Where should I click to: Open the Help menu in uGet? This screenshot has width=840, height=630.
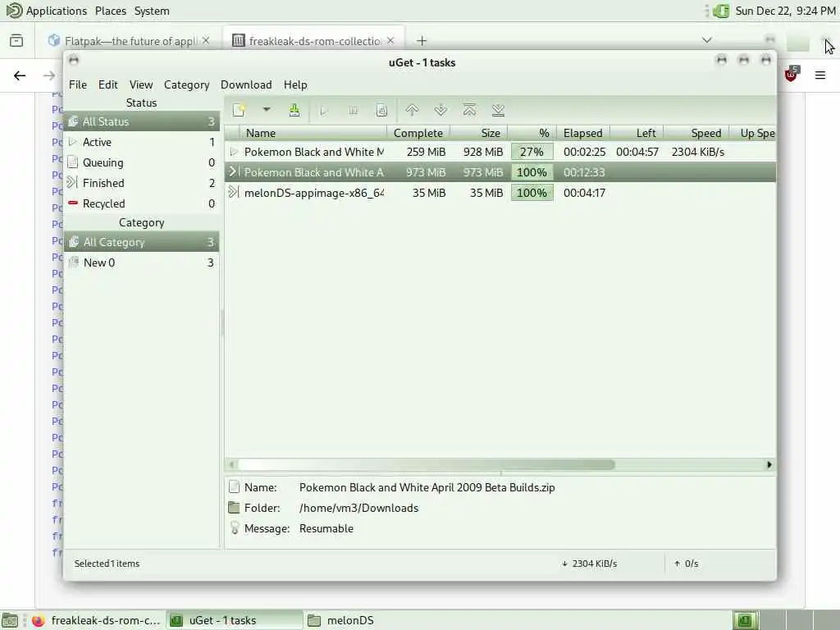[x=295, y=84]
